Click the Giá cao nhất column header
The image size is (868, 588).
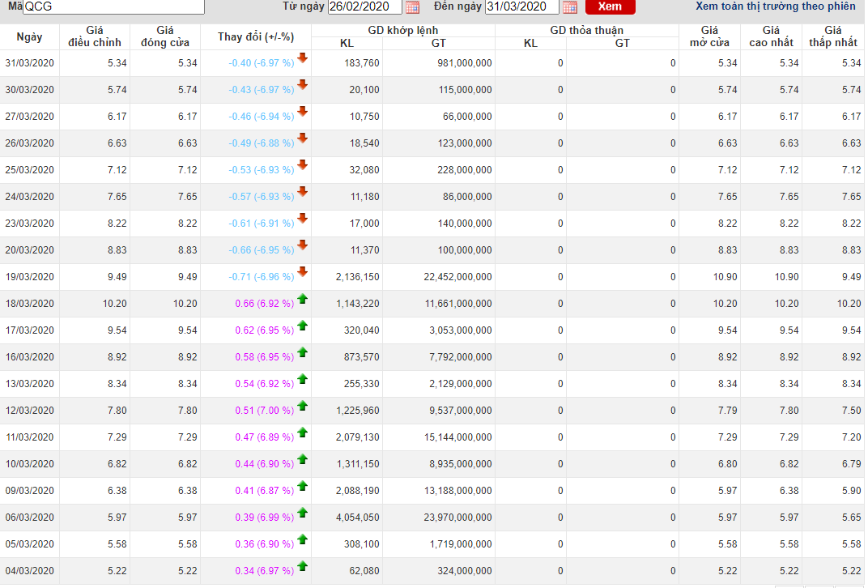771,36
